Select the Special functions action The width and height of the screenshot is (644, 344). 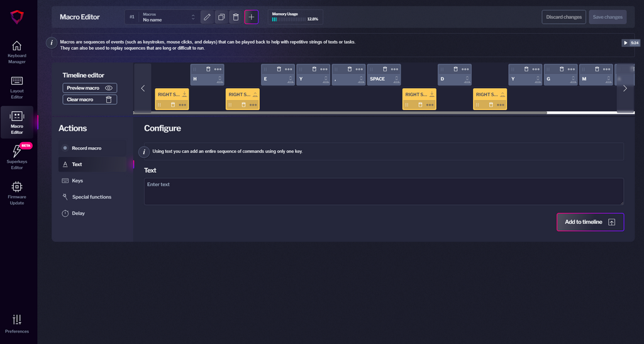(x=91, y=197)
